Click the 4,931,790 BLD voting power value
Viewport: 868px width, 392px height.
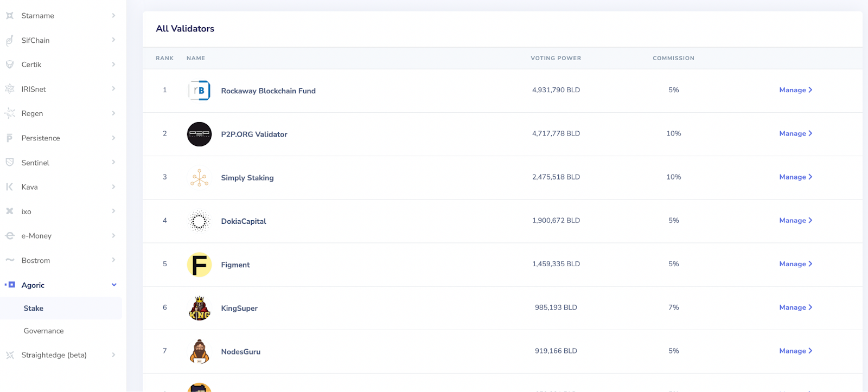pyautogui.click(x=556, y=90)
